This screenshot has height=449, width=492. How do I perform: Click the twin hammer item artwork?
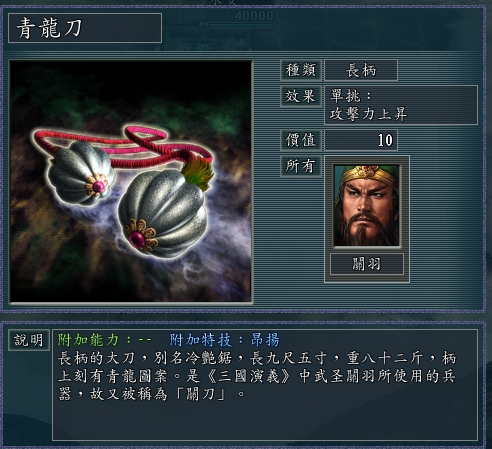[131, 182]
